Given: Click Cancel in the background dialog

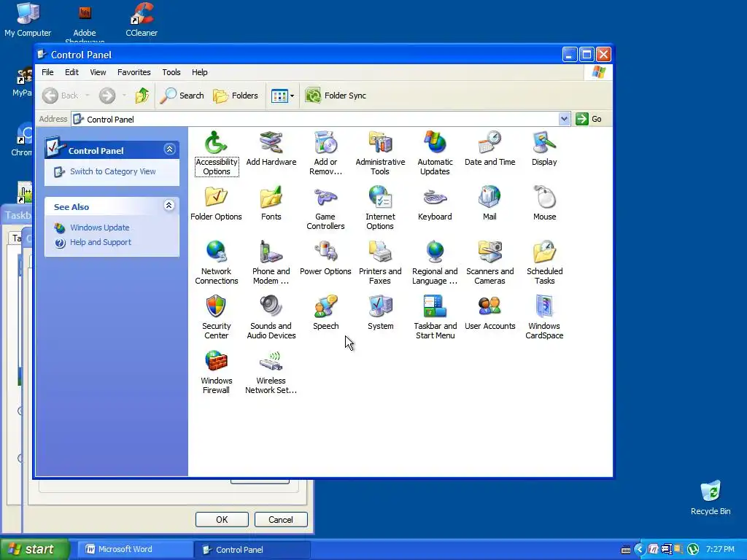Looking at the screenshot, I should click(281, 519).
